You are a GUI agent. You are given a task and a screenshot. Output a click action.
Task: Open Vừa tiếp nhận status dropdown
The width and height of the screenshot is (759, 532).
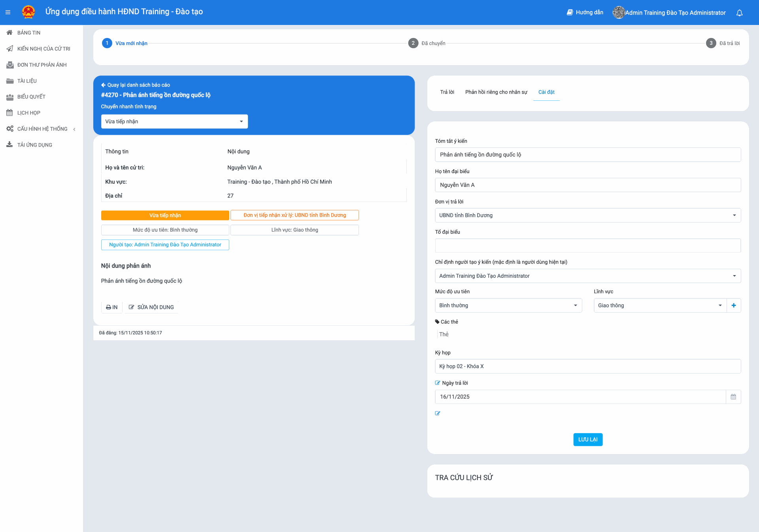click(174, 121)
